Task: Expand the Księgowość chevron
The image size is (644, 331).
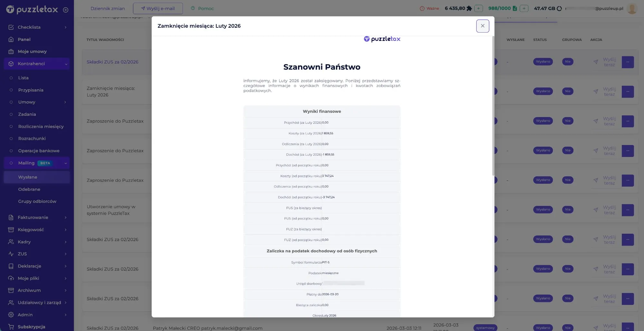Action: click(x=66, y=230)
